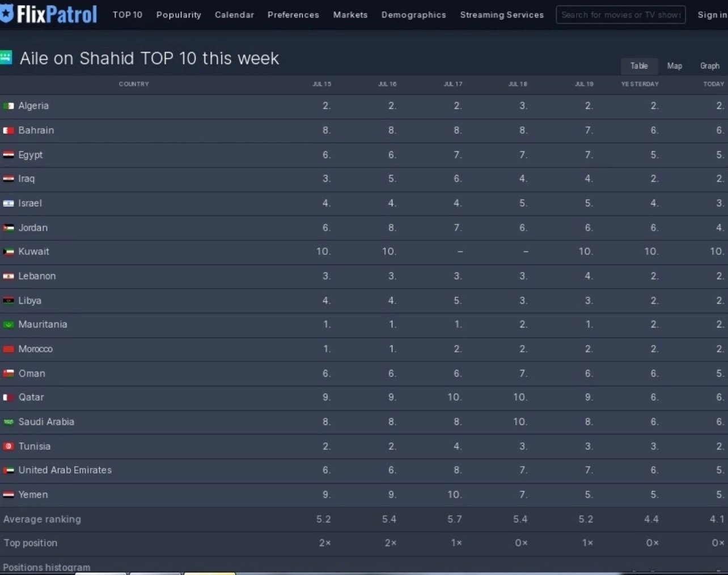Click the Positions histogram label

(46, 567)
